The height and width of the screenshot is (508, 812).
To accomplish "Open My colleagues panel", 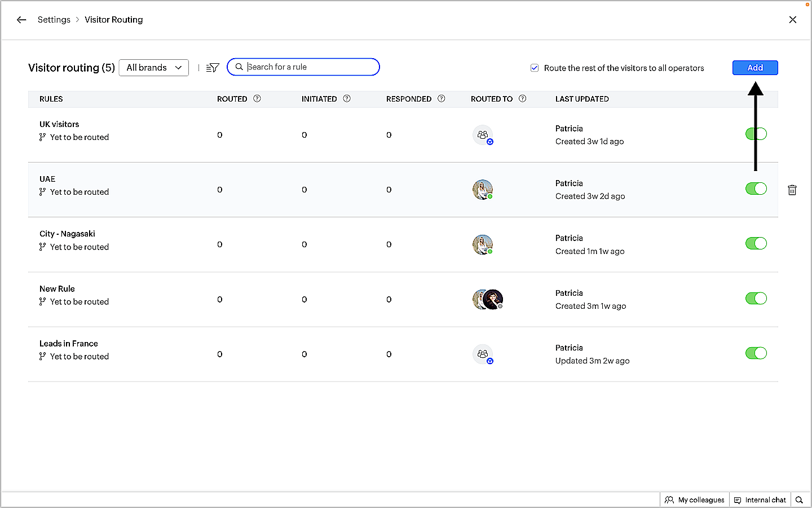I will point(695,500).
